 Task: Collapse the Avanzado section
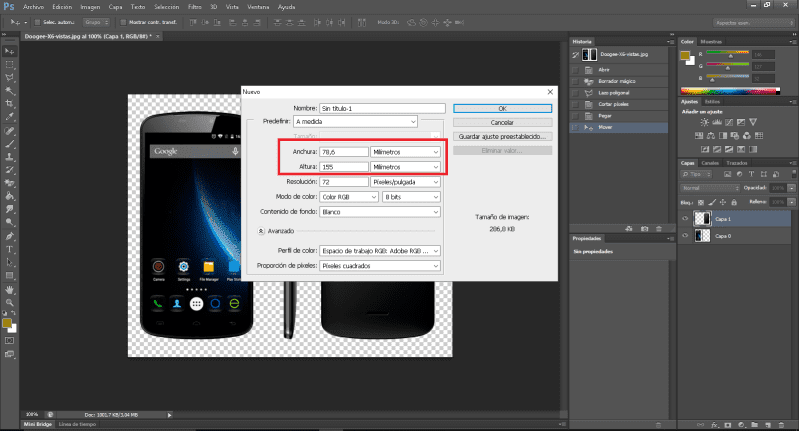tap(261, 231)
